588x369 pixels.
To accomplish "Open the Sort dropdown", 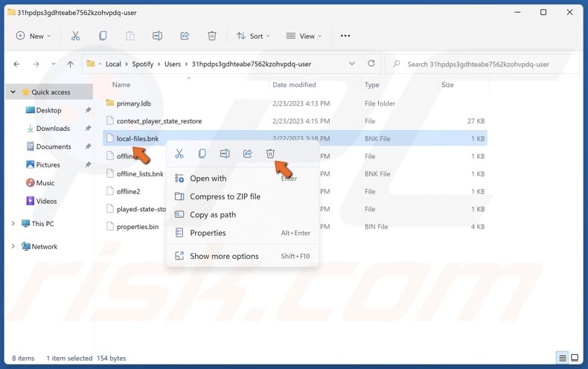I will (253, 36).
